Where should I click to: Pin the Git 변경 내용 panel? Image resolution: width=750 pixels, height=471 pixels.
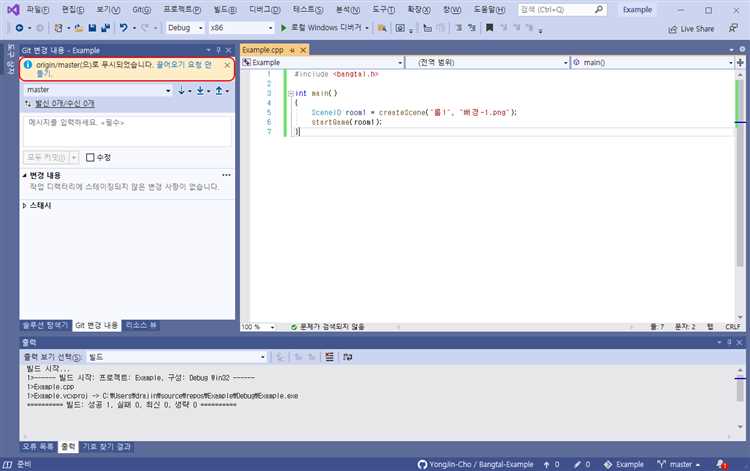pyautogui.click(x=219, y=50)
